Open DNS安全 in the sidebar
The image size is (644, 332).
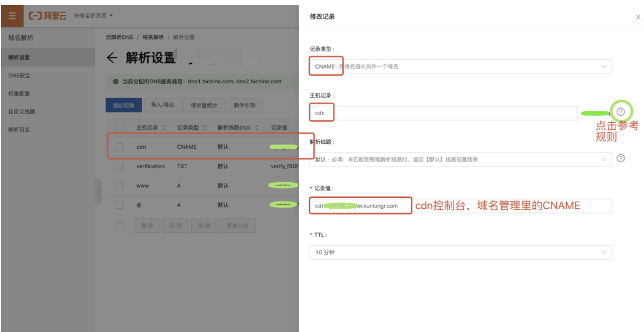click(19, 75)
